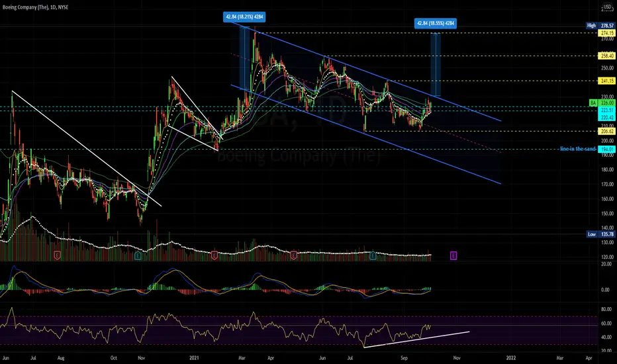Click the 241.15 yellow price level label
This screenshot has width=617, height=364.
pyautogui.click(x=606, y=81)
